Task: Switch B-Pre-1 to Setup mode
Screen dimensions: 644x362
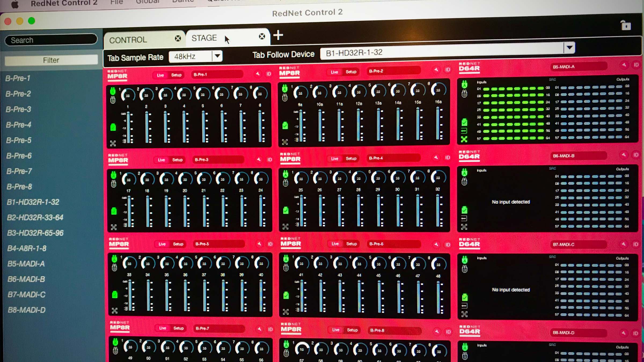Action: (x=177, y=75)
